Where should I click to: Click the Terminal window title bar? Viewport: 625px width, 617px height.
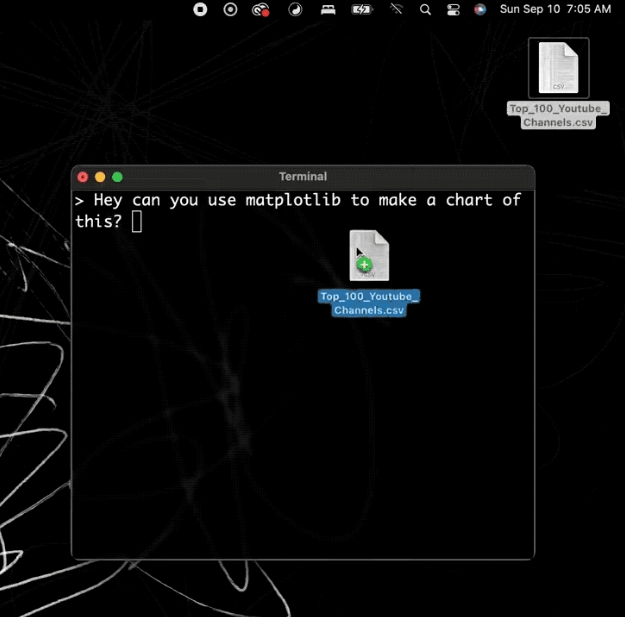[302, 177]
